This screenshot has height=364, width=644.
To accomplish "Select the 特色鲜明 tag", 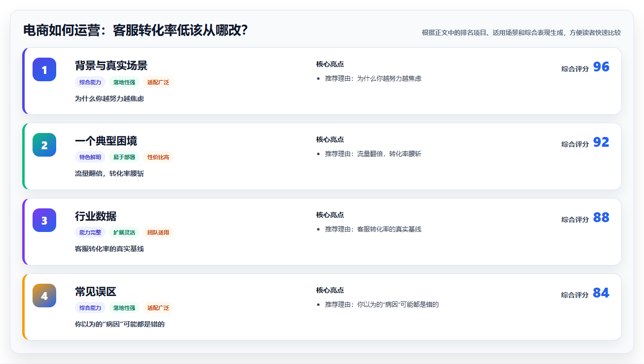I will [90, 157].
